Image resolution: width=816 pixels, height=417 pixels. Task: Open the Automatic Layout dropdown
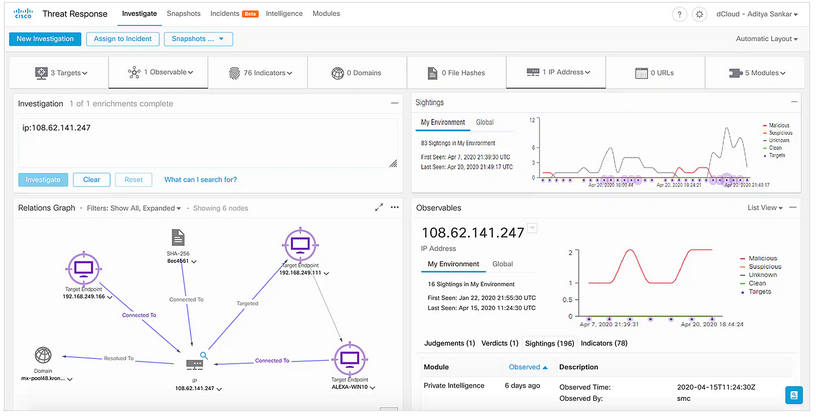tap(766, 39)
